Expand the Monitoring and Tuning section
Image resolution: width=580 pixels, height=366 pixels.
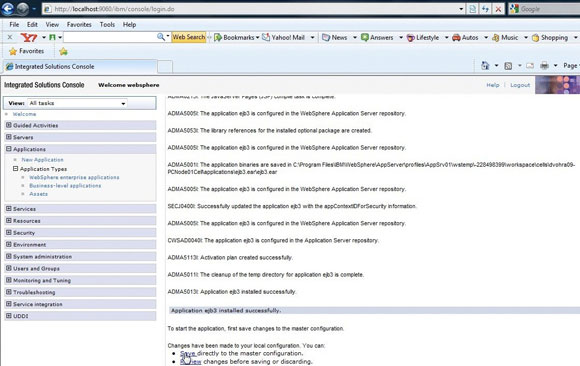[9, 280]
